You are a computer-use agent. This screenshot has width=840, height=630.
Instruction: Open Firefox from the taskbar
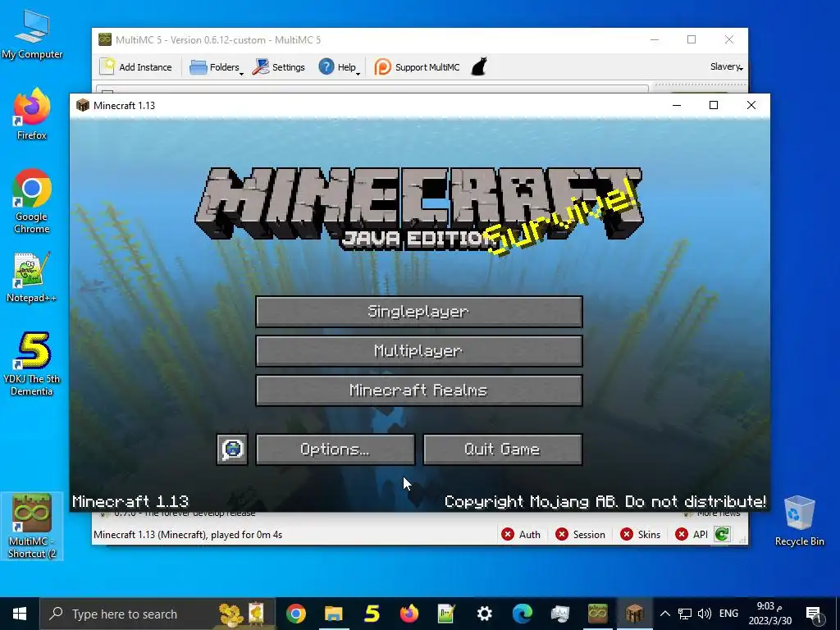coord(409,614)
